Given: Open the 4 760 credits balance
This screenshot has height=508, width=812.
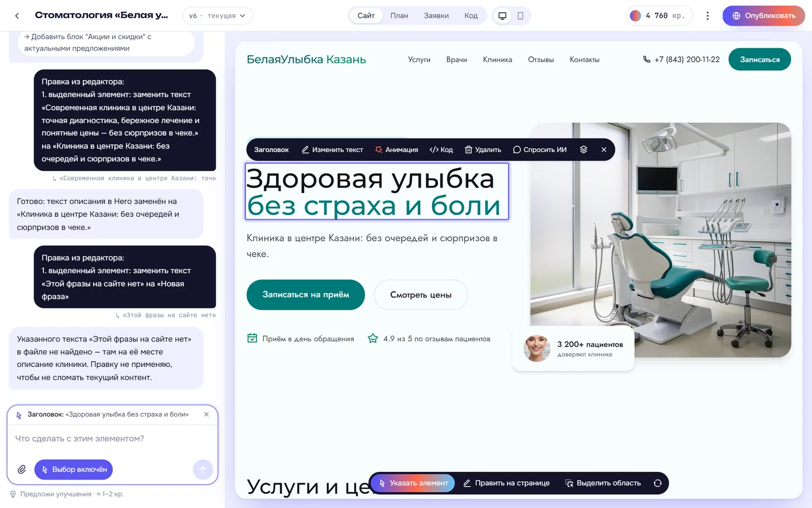Looking at the screenshot, I should tap(659, 16).
